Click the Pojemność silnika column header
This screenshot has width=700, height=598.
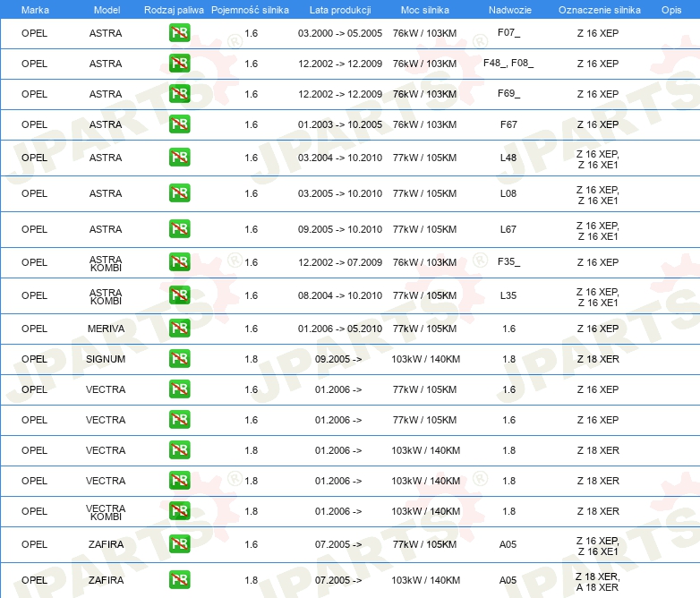click(x=250, y=10)
